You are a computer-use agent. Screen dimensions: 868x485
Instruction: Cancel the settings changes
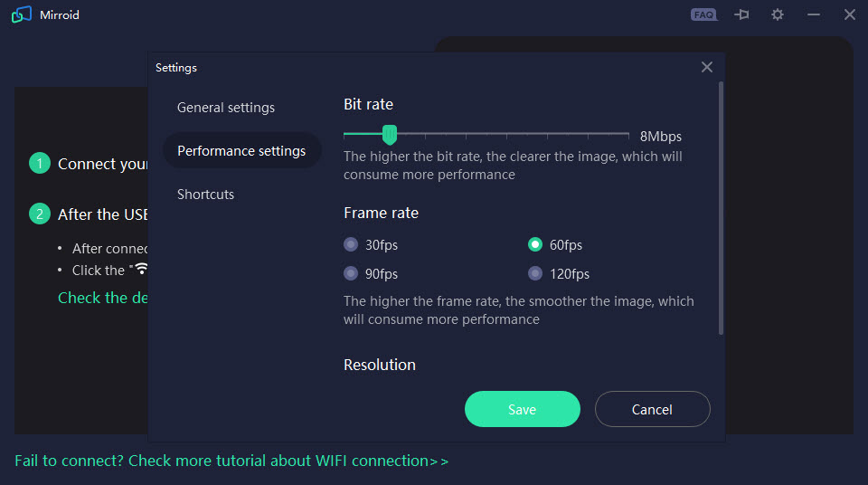(652, 409)
